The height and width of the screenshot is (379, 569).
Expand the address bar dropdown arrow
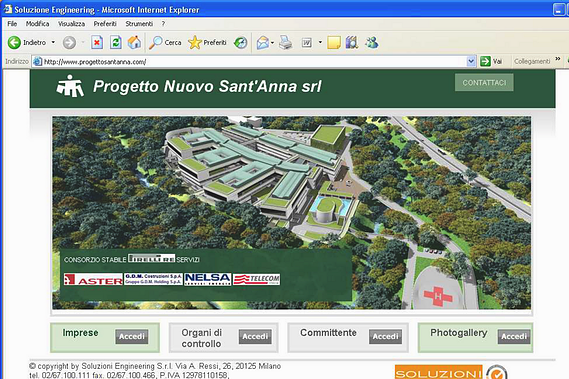click(471, 61)
